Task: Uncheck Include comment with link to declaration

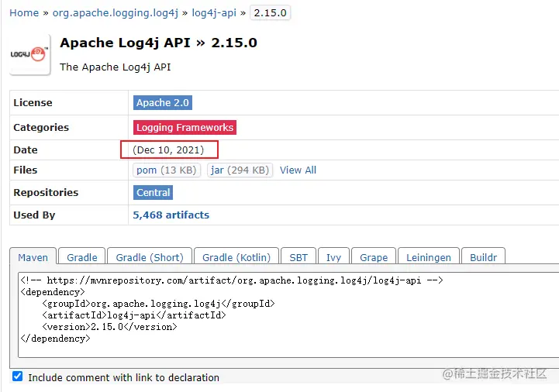Action: coord(18,377)
